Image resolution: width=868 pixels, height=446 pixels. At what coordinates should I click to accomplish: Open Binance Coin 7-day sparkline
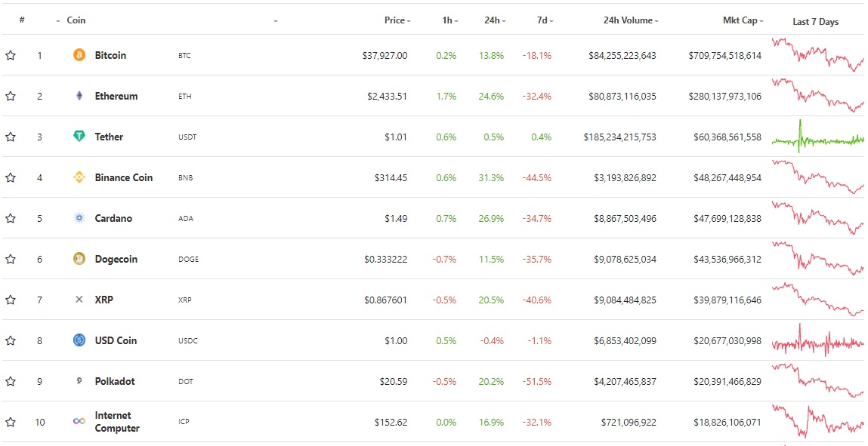(817, 177)
